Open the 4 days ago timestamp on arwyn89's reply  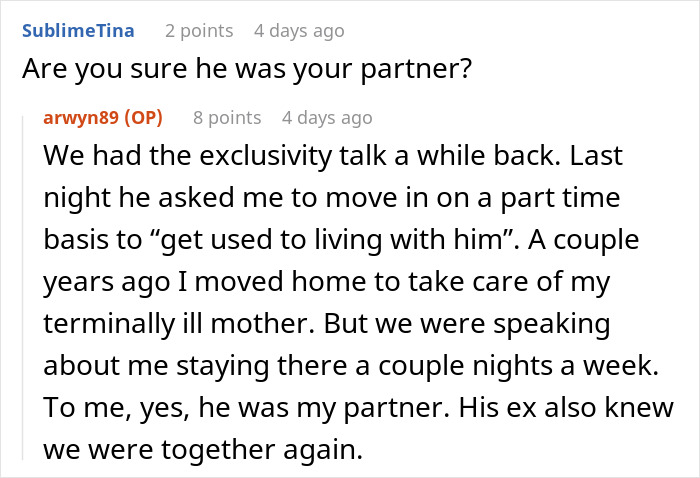pyautogui.click(x=327, y=118)
